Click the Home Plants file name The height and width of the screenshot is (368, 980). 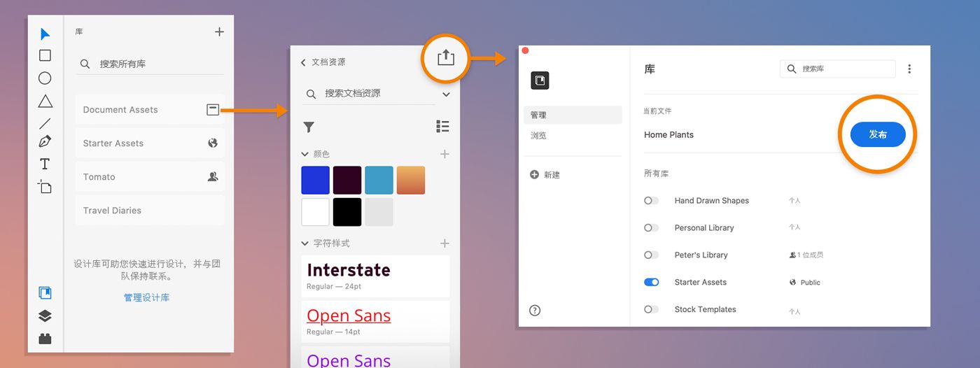point(668,135)
